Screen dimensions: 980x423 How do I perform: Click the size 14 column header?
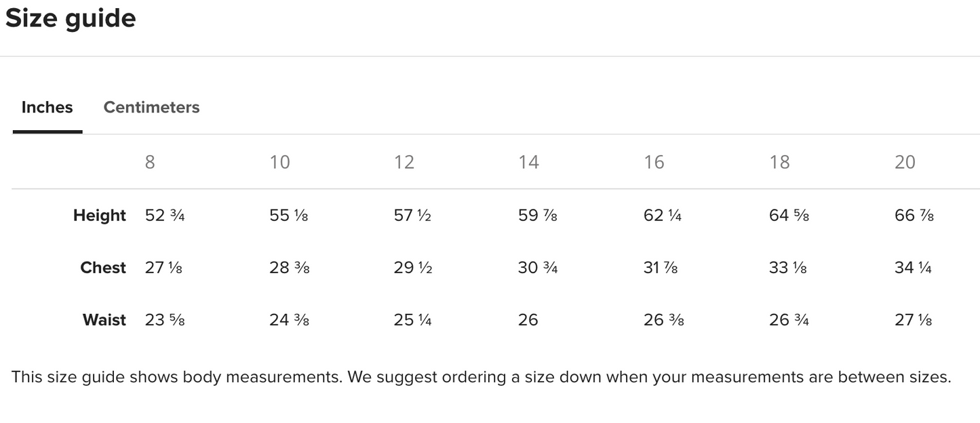[x=528, y=162]
